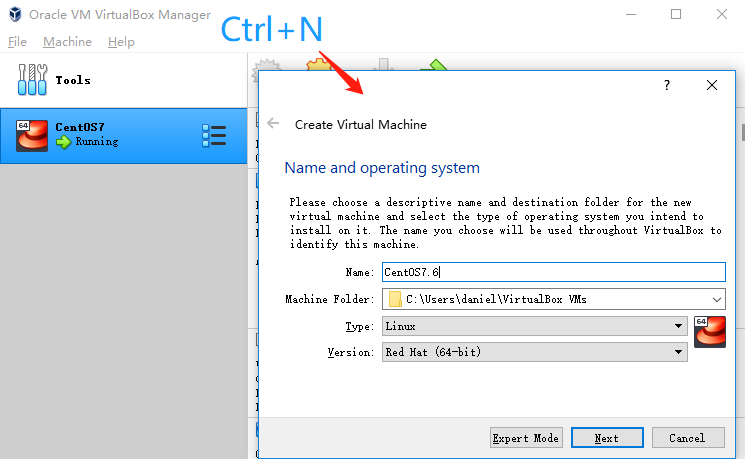This screenshot has width=745, height=459.
Task: Open the Help menu
Action: (x=121, y=42)
